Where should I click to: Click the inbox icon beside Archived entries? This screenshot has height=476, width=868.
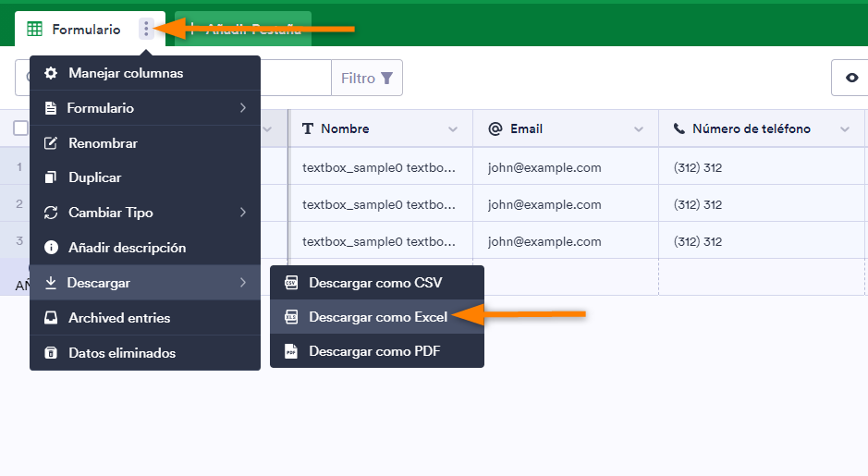click(x=50, y=318)
